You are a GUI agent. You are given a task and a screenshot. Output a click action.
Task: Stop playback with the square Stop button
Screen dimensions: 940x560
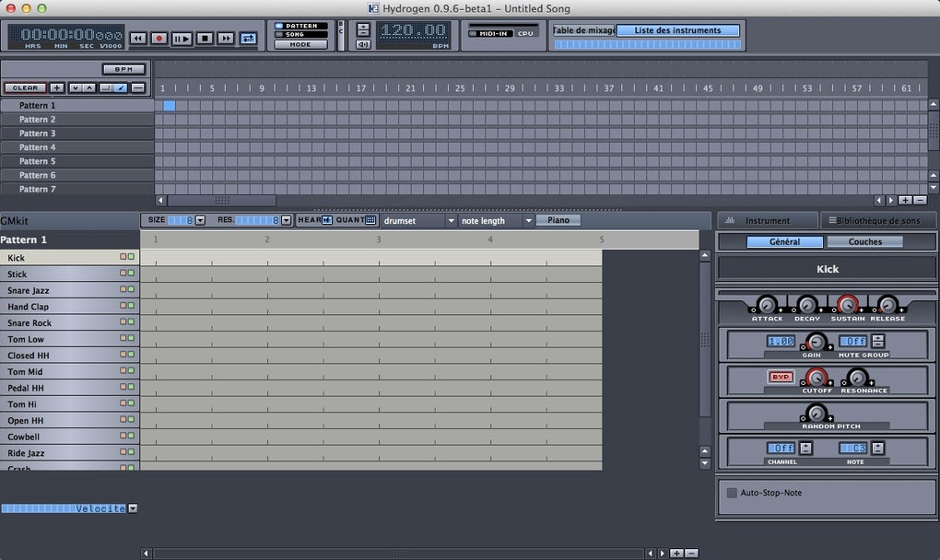[205, 39]
